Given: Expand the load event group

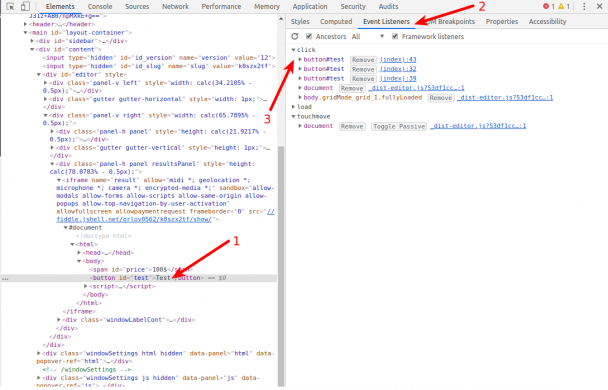Looking at the screenshot, I should click(x=294, y=107).
